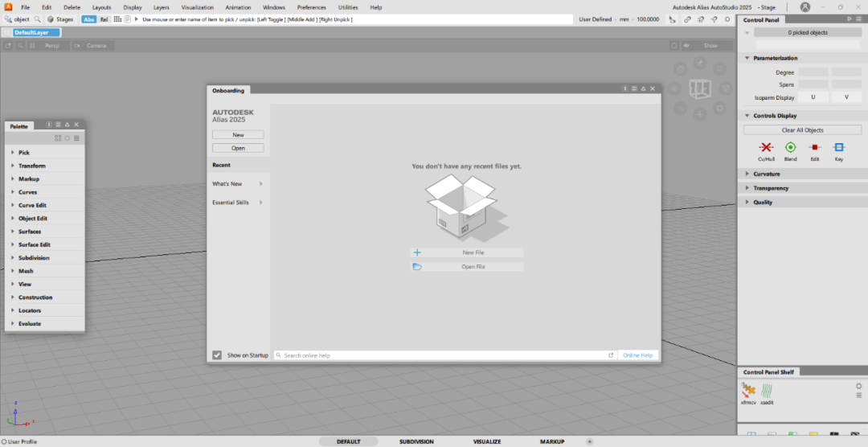Click the Search online help field
The width and height of the screenshot is (868, 447).
point(442,355)
